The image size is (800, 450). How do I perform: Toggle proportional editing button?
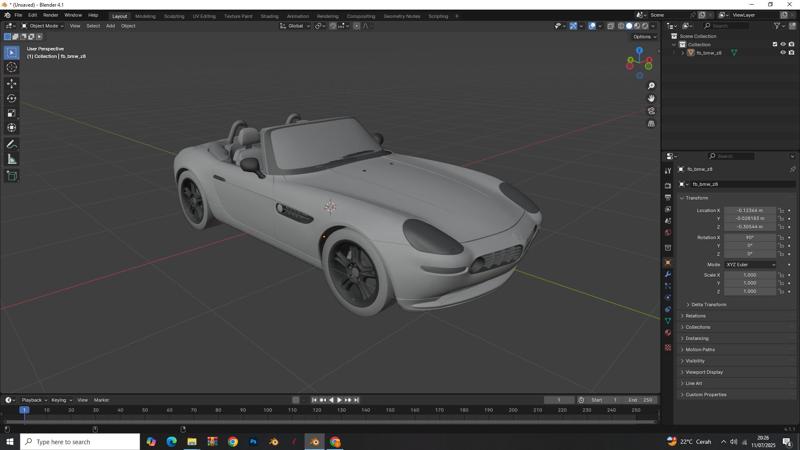pos(357,26)
